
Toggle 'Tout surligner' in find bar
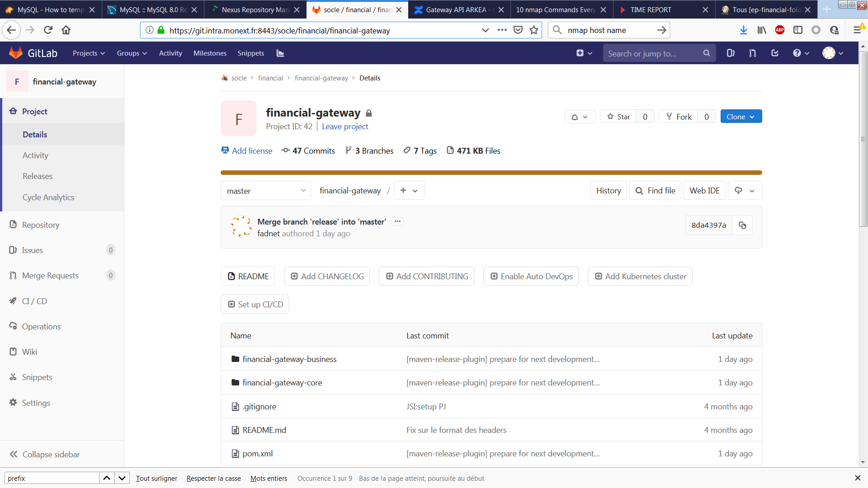[156, 478]
